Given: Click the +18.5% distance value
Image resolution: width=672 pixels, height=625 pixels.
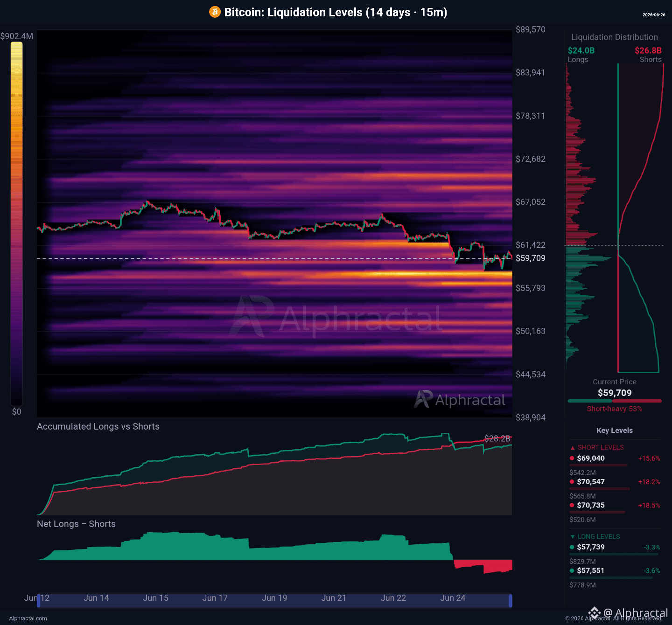Looking at the screenshot, I should (649, 505).
